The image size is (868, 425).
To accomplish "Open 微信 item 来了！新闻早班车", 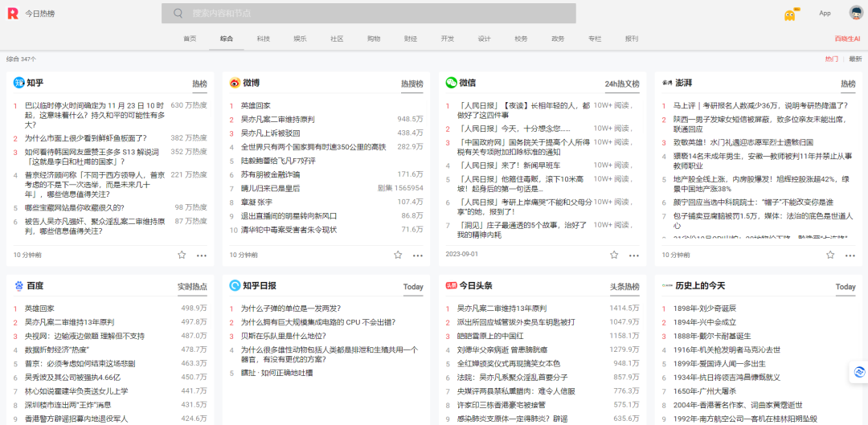I will tap(509, 166).
